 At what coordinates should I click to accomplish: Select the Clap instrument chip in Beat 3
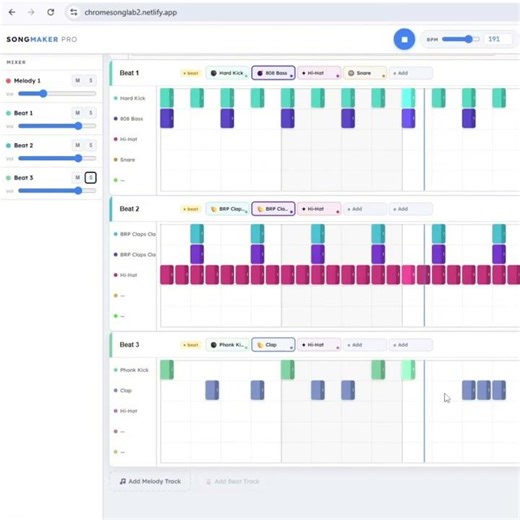273,345
